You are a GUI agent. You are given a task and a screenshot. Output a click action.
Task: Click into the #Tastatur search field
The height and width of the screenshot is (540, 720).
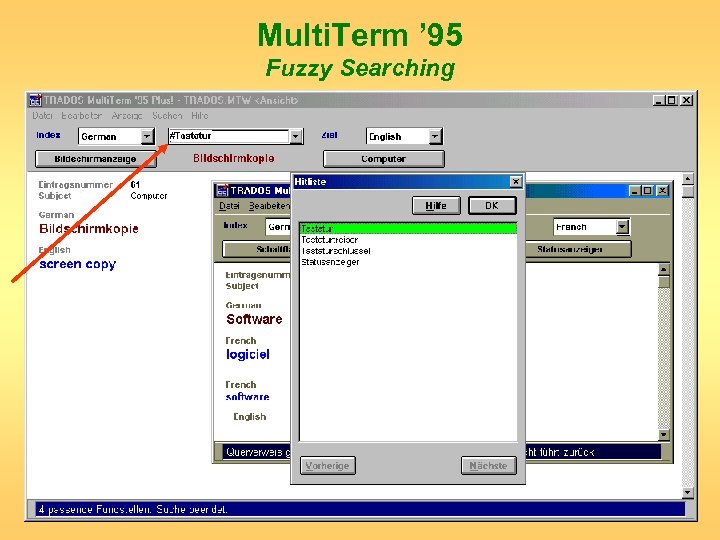[x=229, y=136]
